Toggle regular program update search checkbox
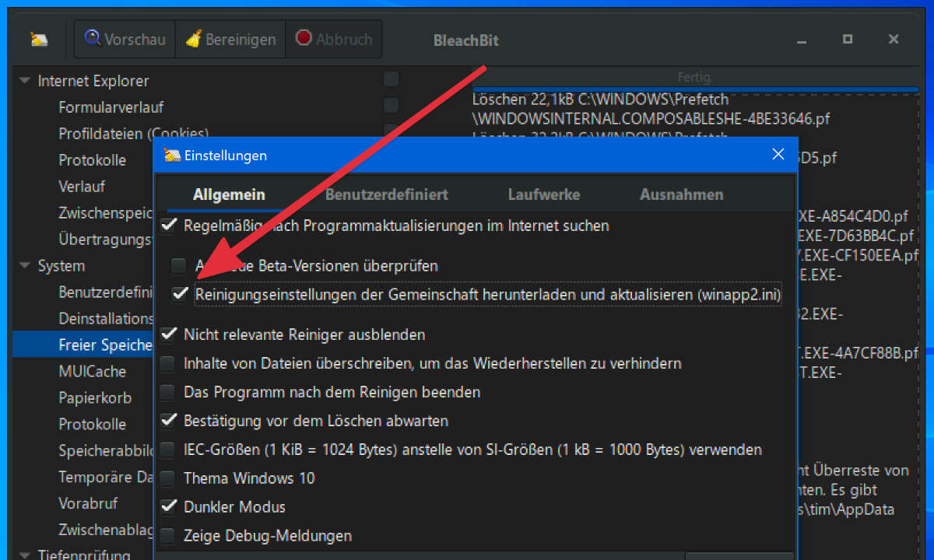Image resolution: width=934 pixels, height=560 pixels. tap(168, 226)
